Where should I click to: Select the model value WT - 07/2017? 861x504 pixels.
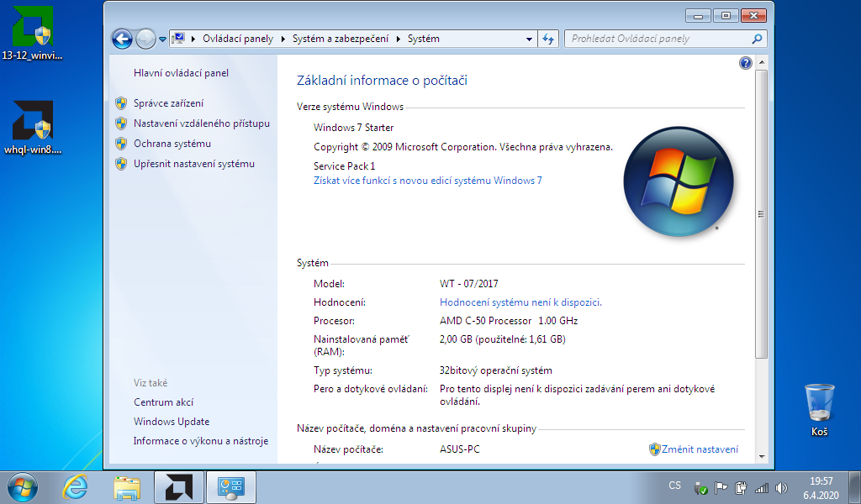469,284
